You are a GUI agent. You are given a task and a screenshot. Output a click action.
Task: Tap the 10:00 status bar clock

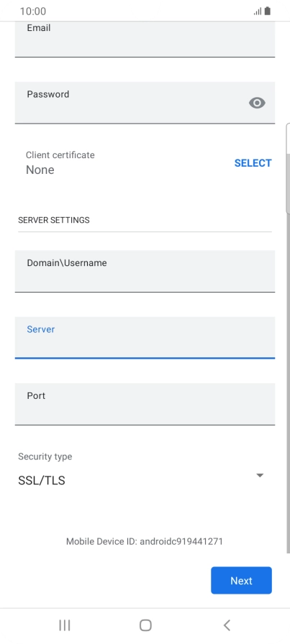(33, 11)
